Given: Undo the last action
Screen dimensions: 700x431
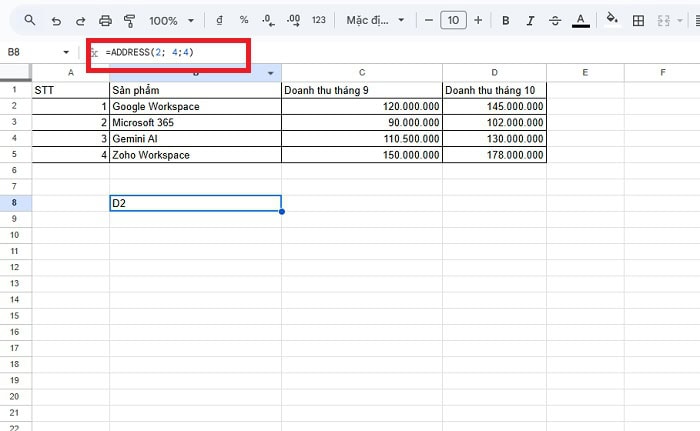Looking at the screenshot, I should click(56, 21).
